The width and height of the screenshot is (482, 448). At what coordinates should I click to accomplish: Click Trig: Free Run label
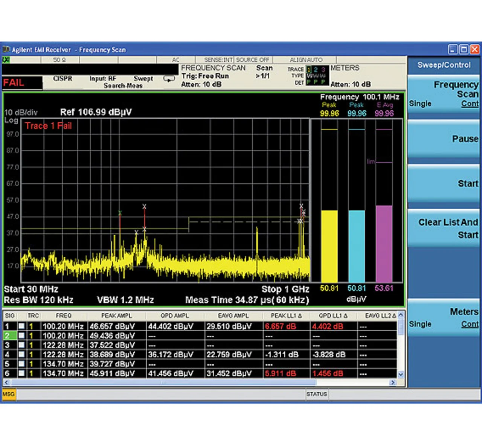click(x=205, y=76)
